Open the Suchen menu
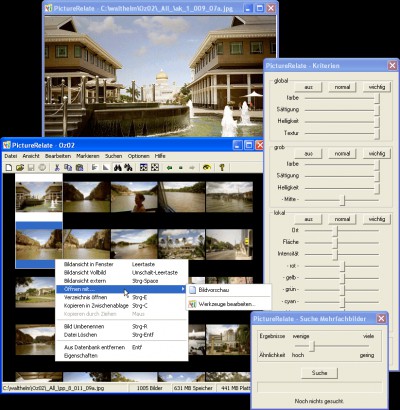400x410 pixels. 114,156
